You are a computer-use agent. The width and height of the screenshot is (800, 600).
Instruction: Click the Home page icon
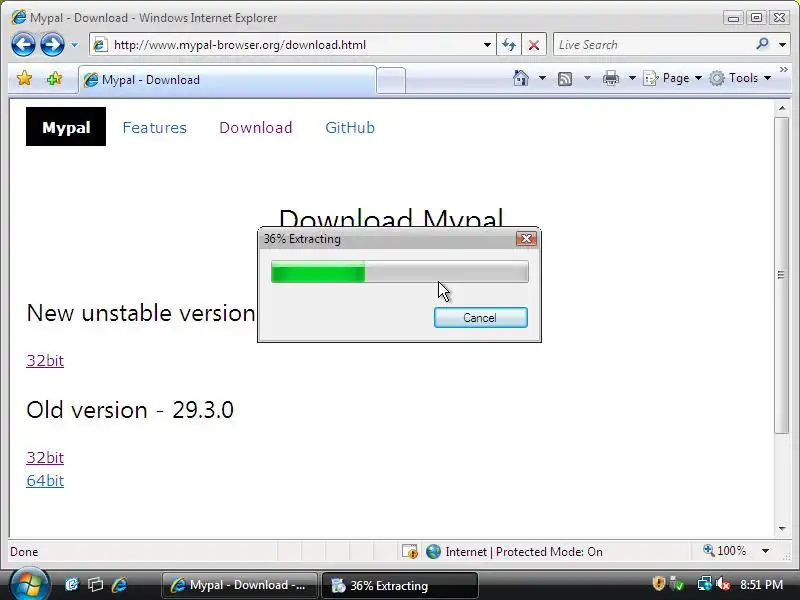[x=521, y=78]
